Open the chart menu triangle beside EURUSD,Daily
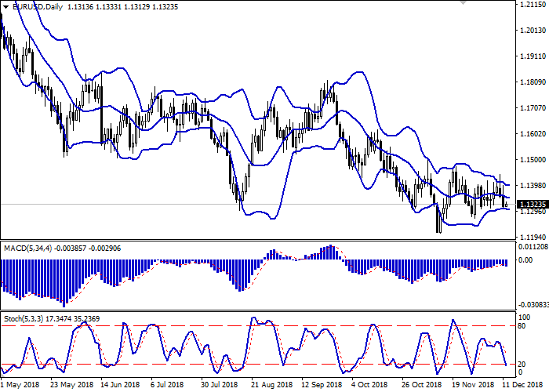Screen dimensions: 549x392 [x=5, y=7]
